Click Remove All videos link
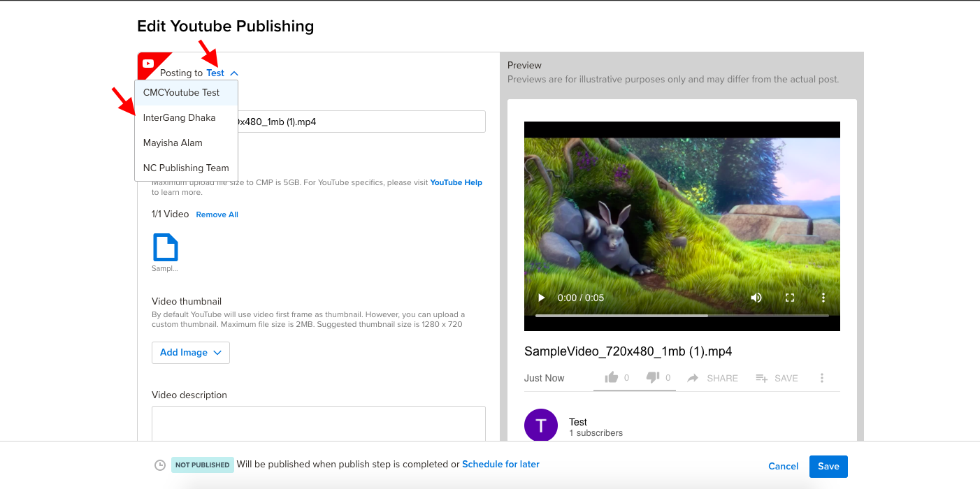The height and width of the screenshot is (489, 980). tap(217, 214)
